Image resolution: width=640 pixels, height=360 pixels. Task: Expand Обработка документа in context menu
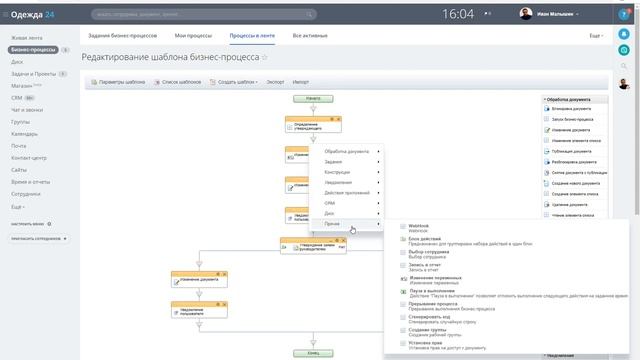click(x=347, y=151)
